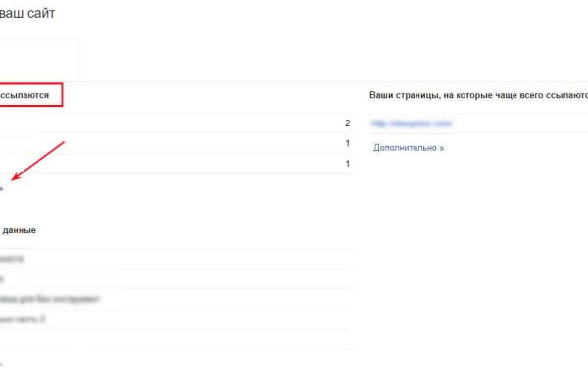This screenshot has height=392, width=588.
Task: Click the link count "2" in the first row
Action: tap(347, 123)
